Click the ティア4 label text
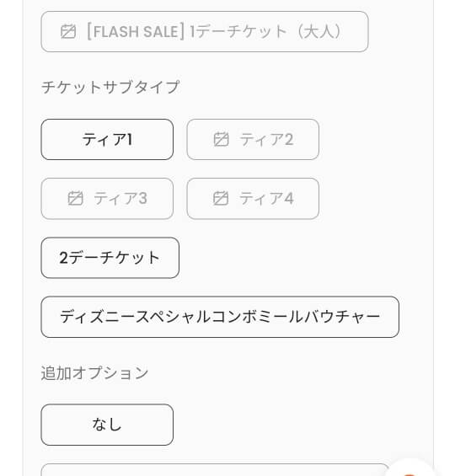The height and width of the screenshot is (476, 455). click(x=266, y=199)
